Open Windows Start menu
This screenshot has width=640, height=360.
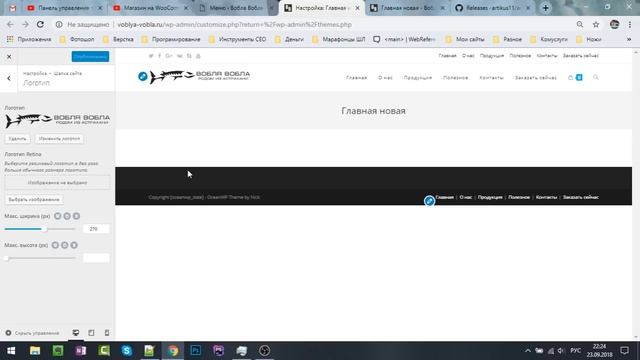coord(11,351)
